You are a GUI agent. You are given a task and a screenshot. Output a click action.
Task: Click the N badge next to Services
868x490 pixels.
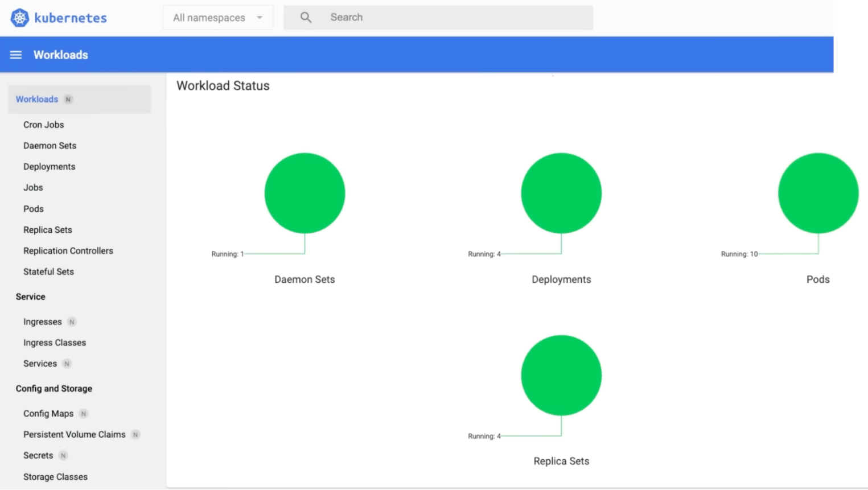point(67,363)
